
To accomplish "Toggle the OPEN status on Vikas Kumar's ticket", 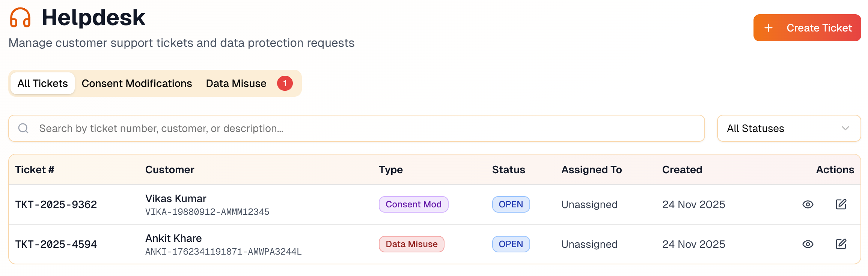I will point(511,204).
